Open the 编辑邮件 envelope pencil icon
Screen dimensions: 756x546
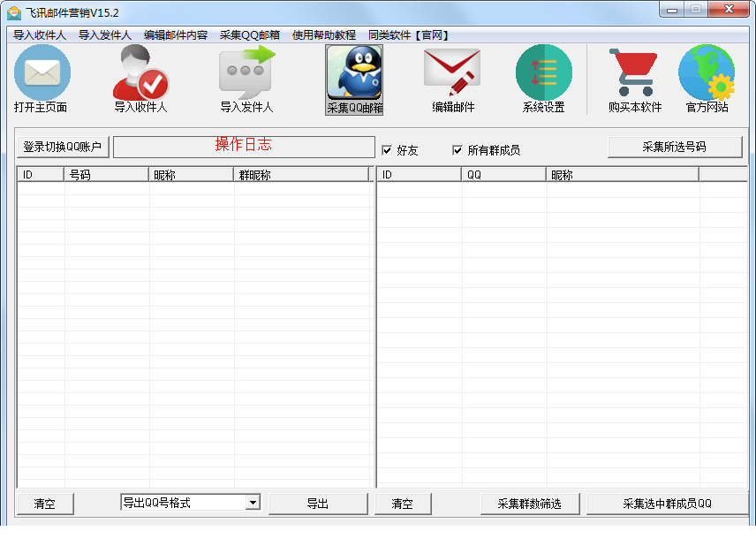coord(452,72)
